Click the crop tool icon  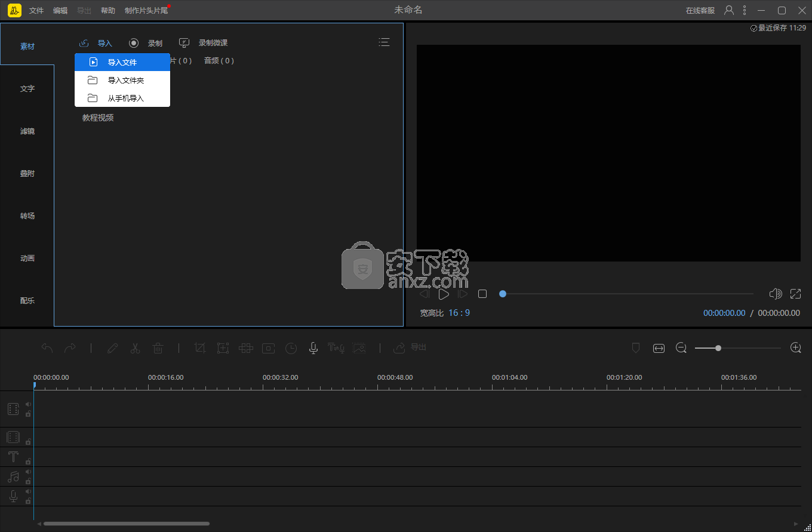click(x=200, y=348)
